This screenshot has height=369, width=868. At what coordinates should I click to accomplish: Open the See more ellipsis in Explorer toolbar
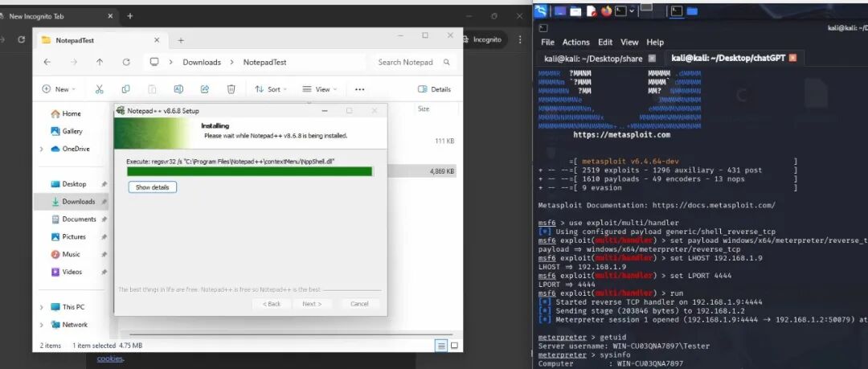[360, 89]
